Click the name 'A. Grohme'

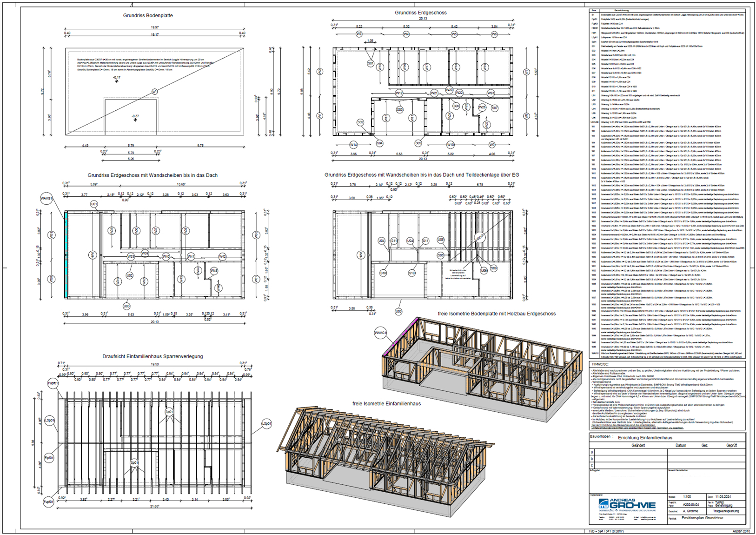click(x=690, y=511)
